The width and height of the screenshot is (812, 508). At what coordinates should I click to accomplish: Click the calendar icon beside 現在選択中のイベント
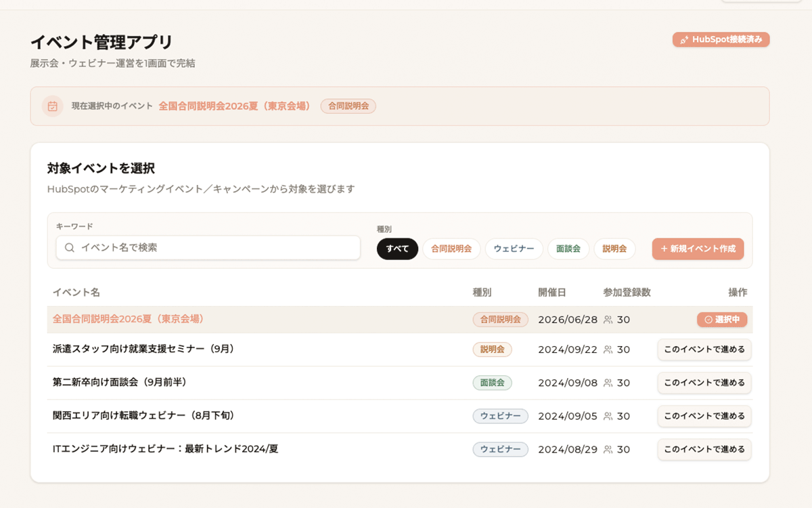pos(52,106)
